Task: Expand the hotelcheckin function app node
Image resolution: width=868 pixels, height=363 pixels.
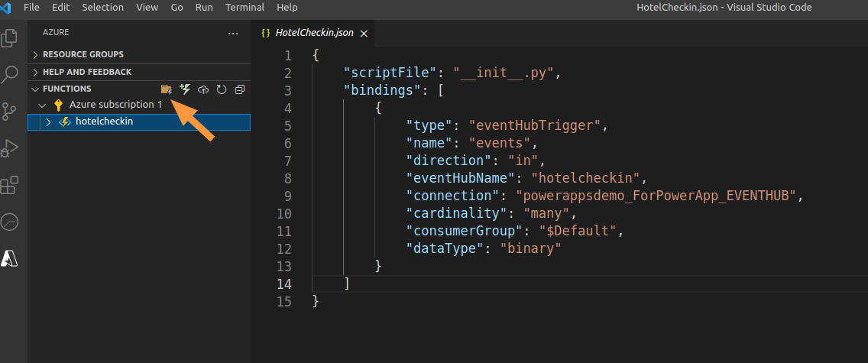Action: click(x=48, y=122)
